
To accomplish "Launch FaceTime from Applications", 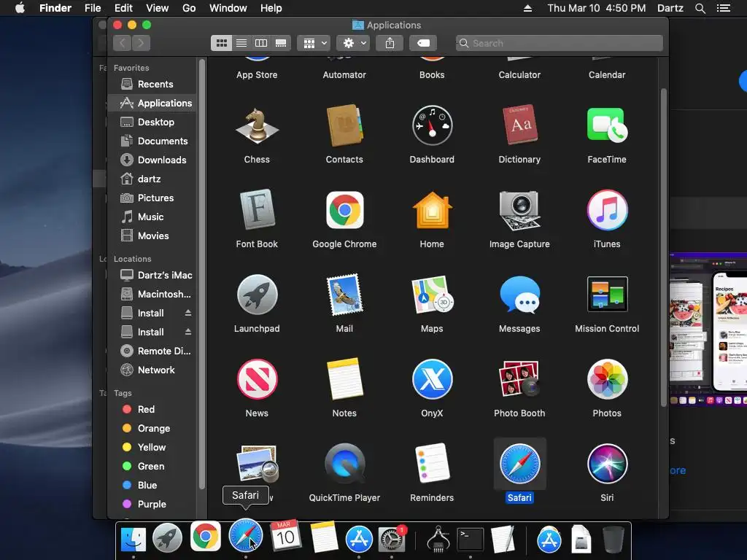I will (607, 125).
